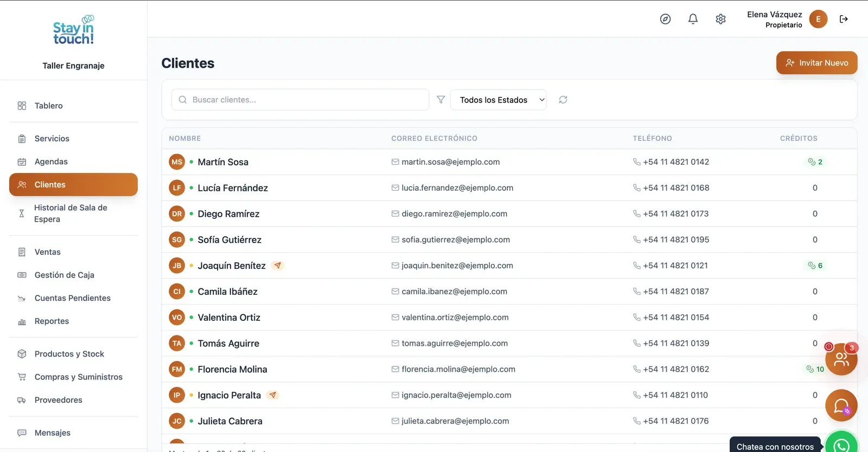Click the Buscar clientes search field
The width and height of the screenshot is (868, 452).
[x=300, y=100]
